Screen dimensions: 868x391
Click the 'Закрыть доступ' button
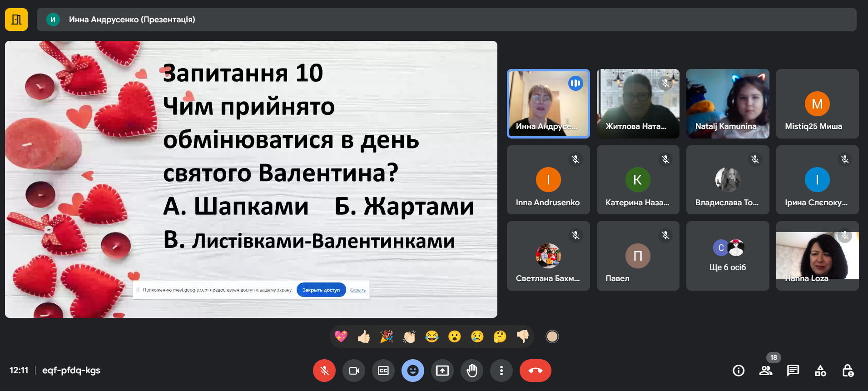click(x=321, y=290)
